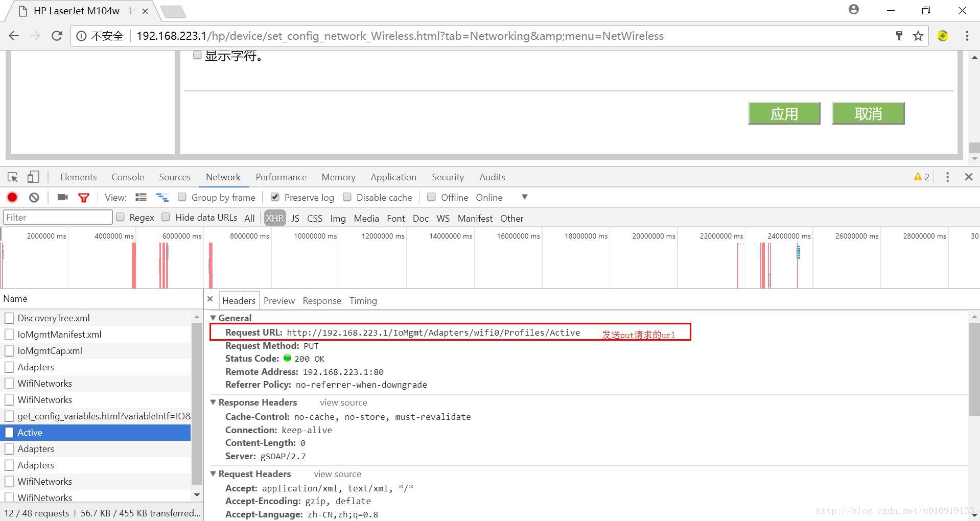Click the green 应用 button
The height and width of the screenshot is (521, 980).
point(784,113)
